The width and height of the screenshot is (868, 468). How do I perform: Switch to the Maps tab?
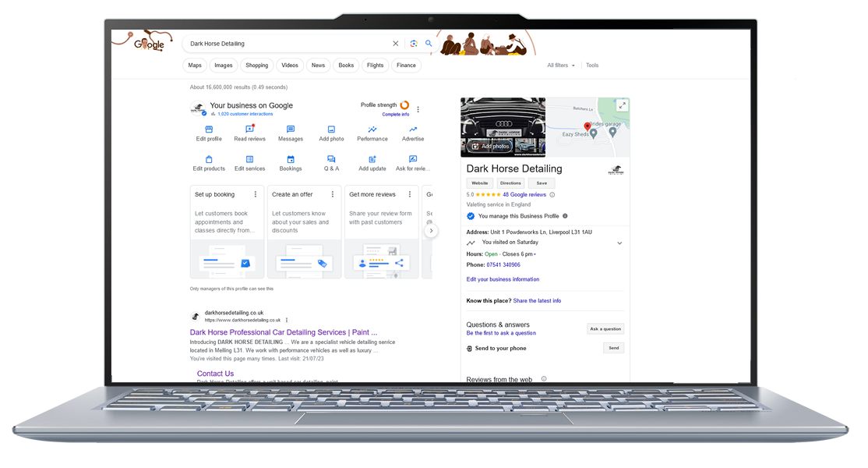tap(194, 66)
